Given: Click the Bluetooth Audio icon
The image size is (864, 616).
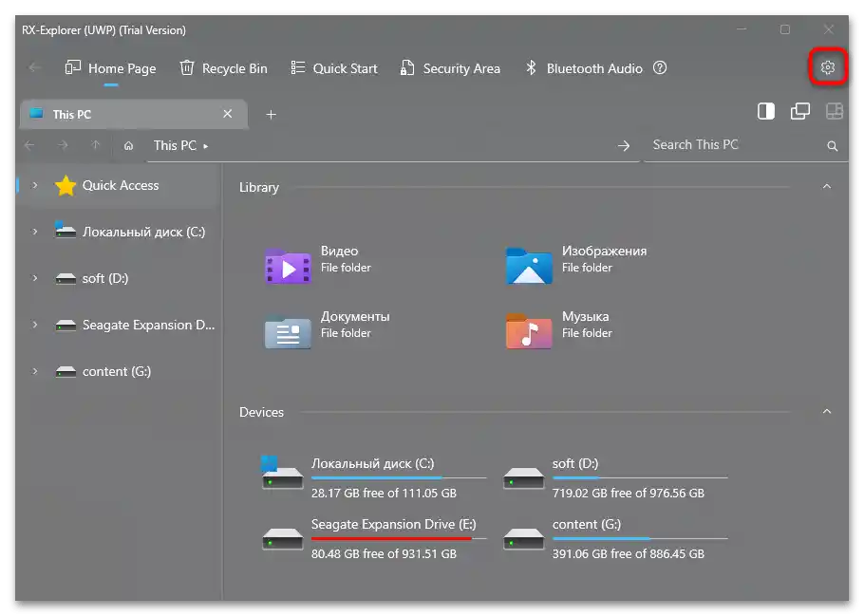Looking at the screenshot, I should tap(530, 67).
